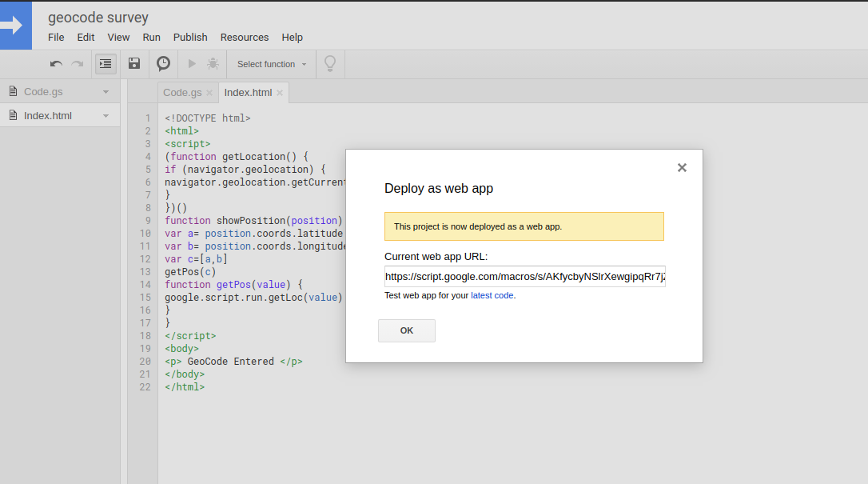Click the geocode survey project title
This screenshot has width=868, height=484.
point(98,18)
